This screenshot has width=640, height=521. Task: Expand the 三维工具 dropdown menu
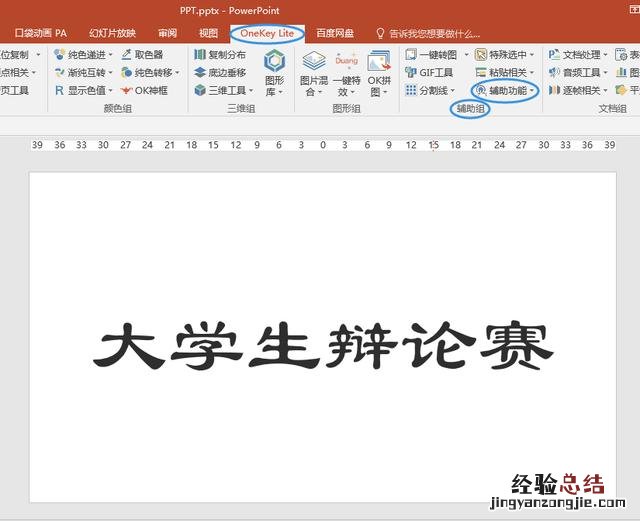point(224,90)
